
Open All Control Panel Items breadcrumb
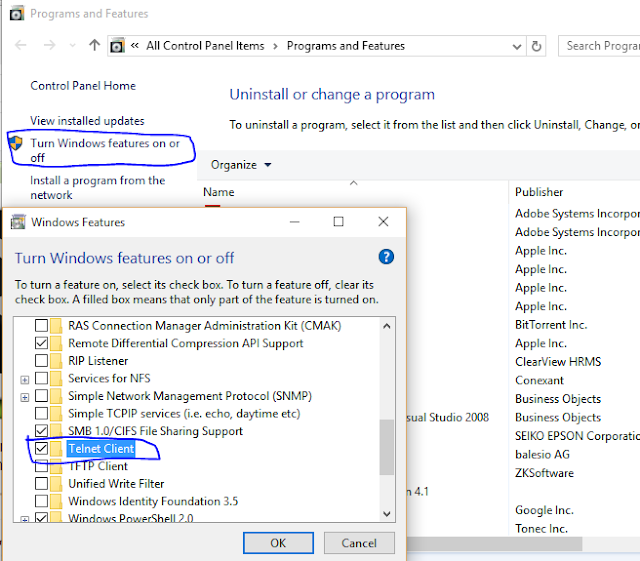point(205,46)
